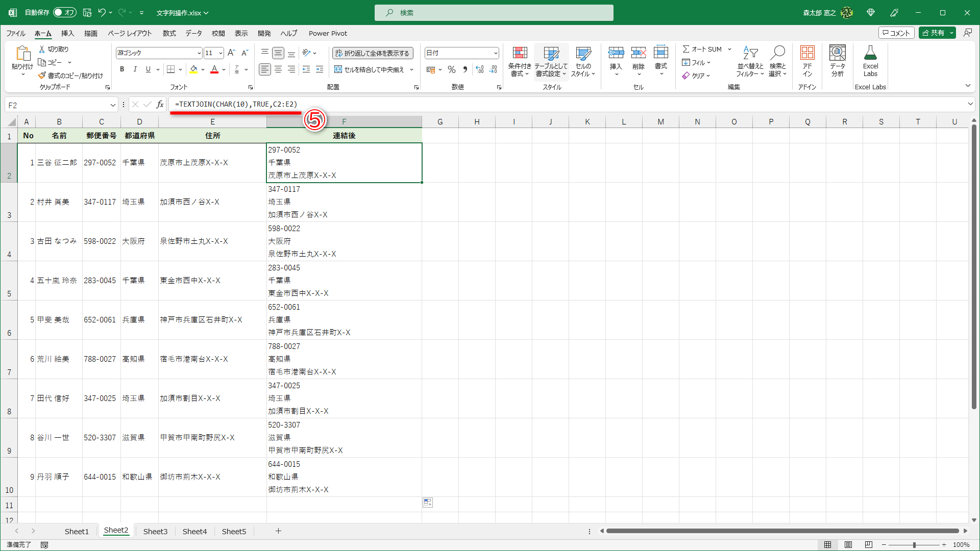Switch to the Sheet4 worksheet tab
980x551 pixels.
[194, 531]
